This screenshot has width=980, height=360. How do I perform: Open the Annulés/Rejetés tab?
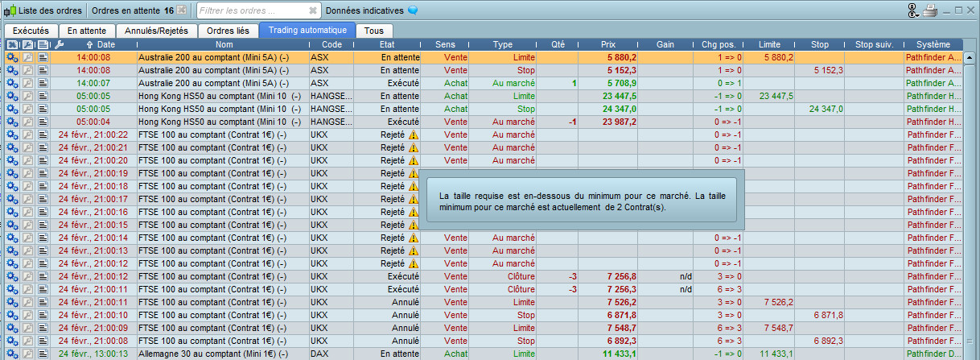pyautogui.click(x=157, y=31)
